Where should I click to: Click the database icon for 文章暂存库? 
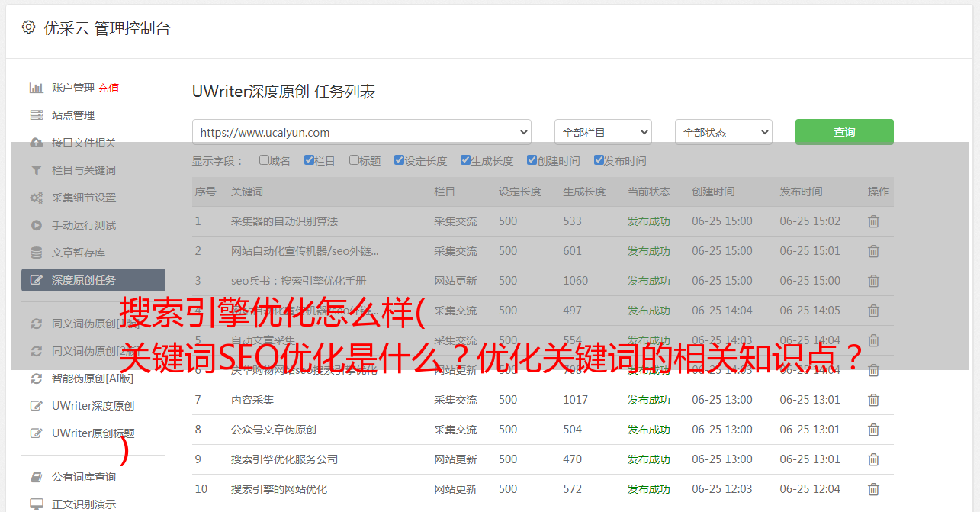click(36, 253)
